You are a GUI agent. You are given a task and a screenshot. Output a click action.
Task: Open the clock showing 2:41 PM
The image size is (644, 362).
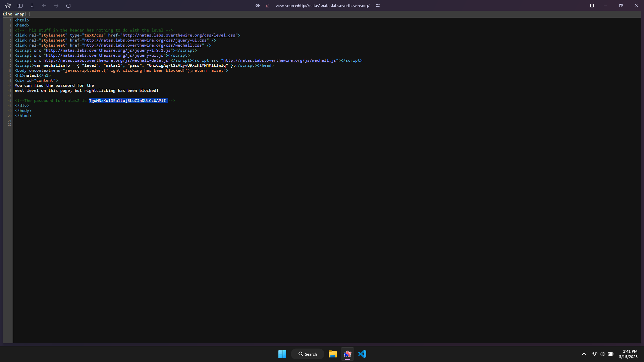tap(628, 354)
